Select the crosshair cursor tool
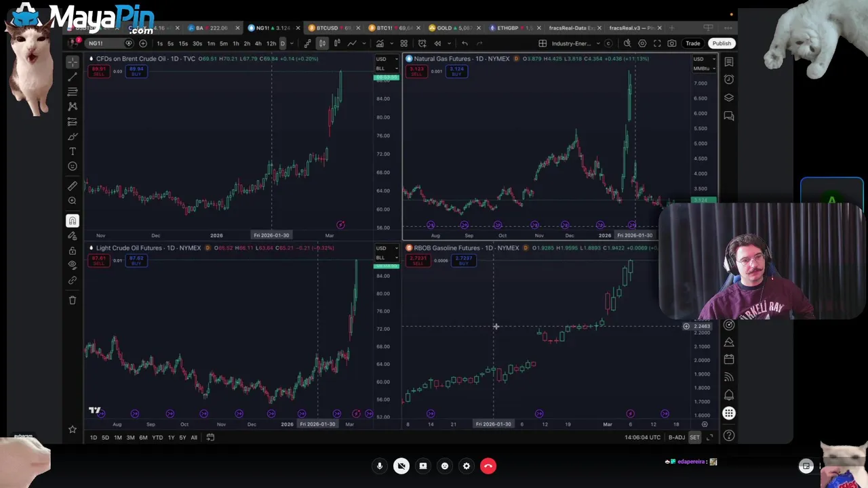The height and width of the screenshot is (488, 868). [x=73, y=62]
